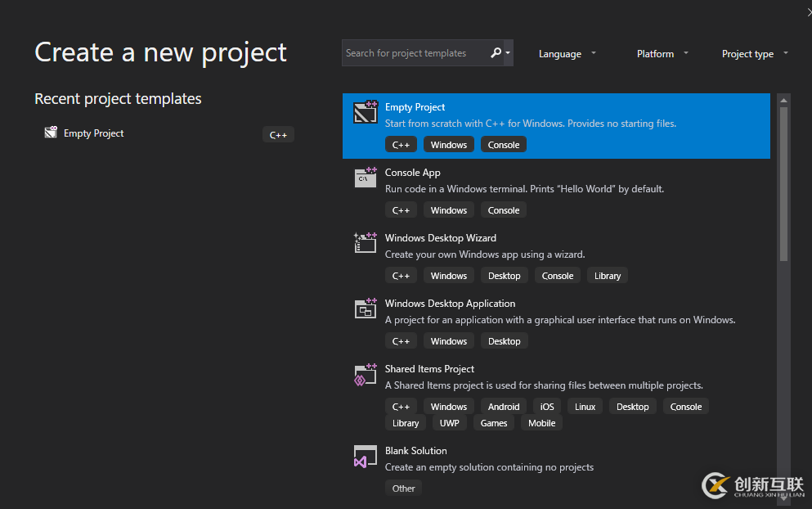812x509 pixels.
Task: Select the Console App template icon
Action: coord(365,177)
